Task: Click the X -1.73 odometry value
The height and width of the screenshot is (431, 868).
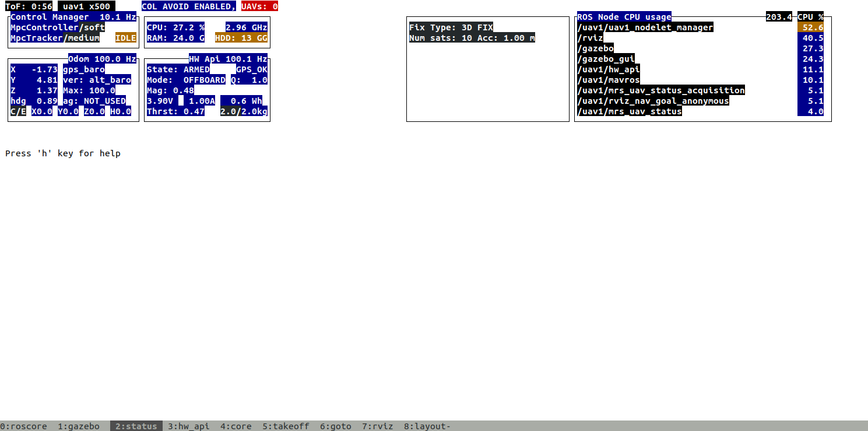Action: (34, 69)
